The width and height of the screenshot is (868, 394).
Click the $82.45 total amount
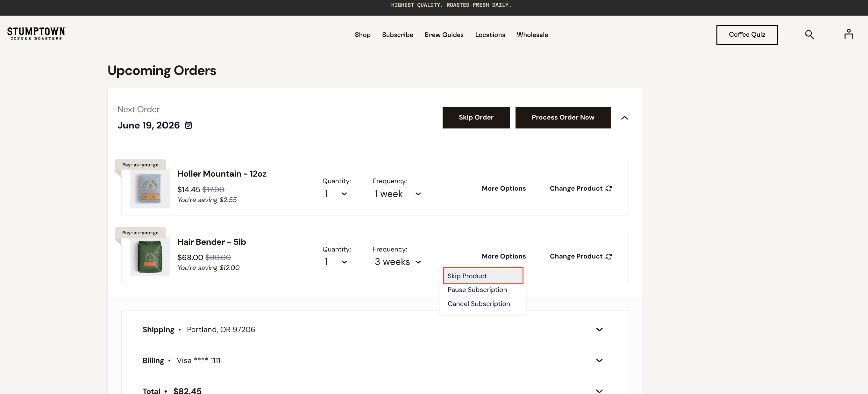pyautogui.click(x=187, y=390)
